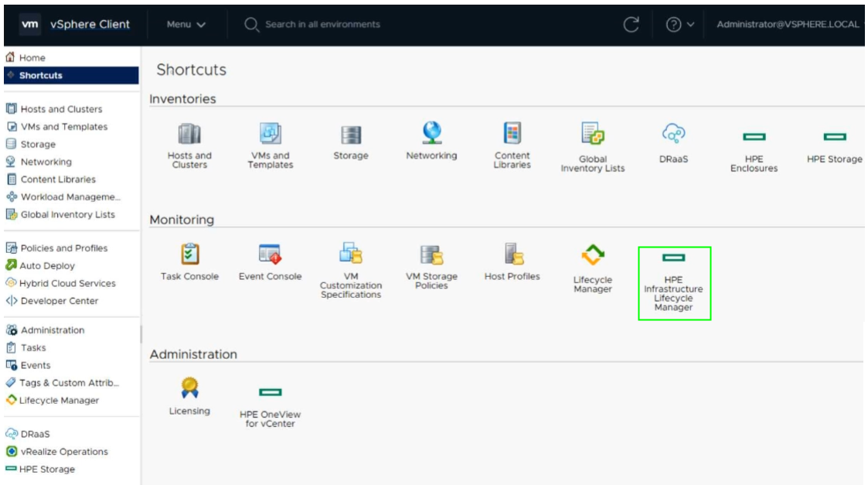Open Lifecycle Manager shortcut in Monitoring

click(x=592, y=269)
